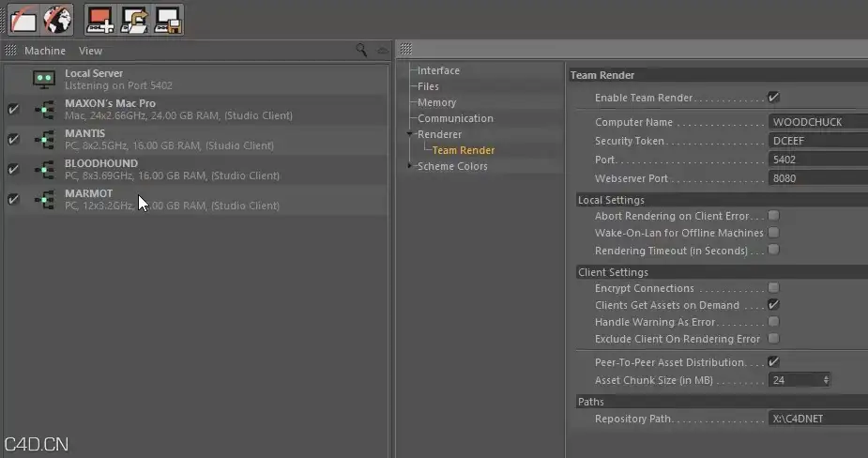Uncheck the MARMOT machine
Image resolution: width=868 pixels, height=458 pixels.
pos(13,199)
